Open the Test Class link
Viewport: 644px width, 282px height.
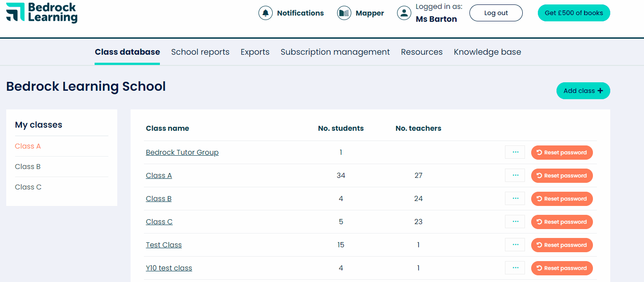pos(164,245)
